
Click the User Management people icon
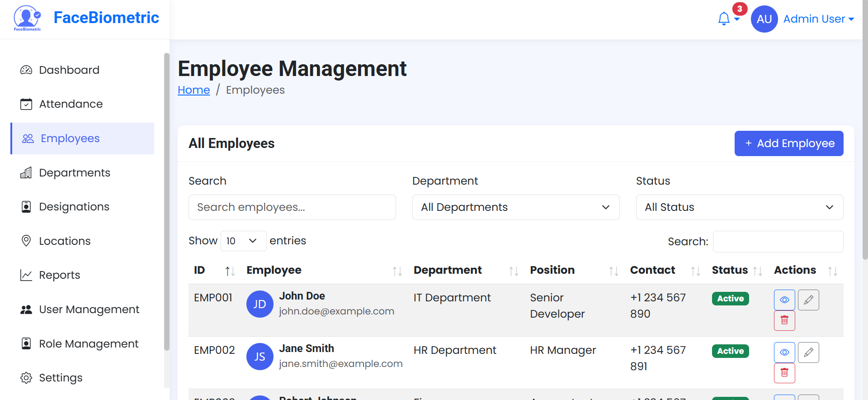click(x=26, y=310)
